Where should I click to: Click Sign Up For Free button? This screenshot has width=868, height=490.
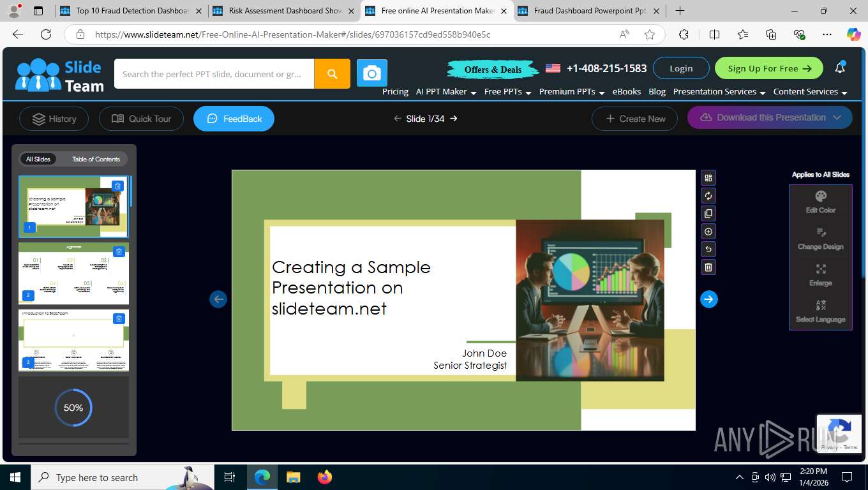tap(769, 68)
